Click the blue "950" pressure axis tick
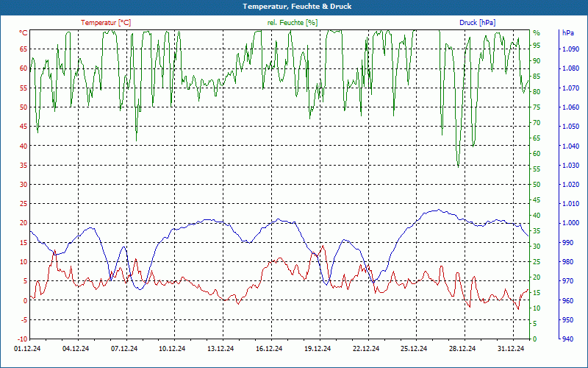 pos(567,319)
